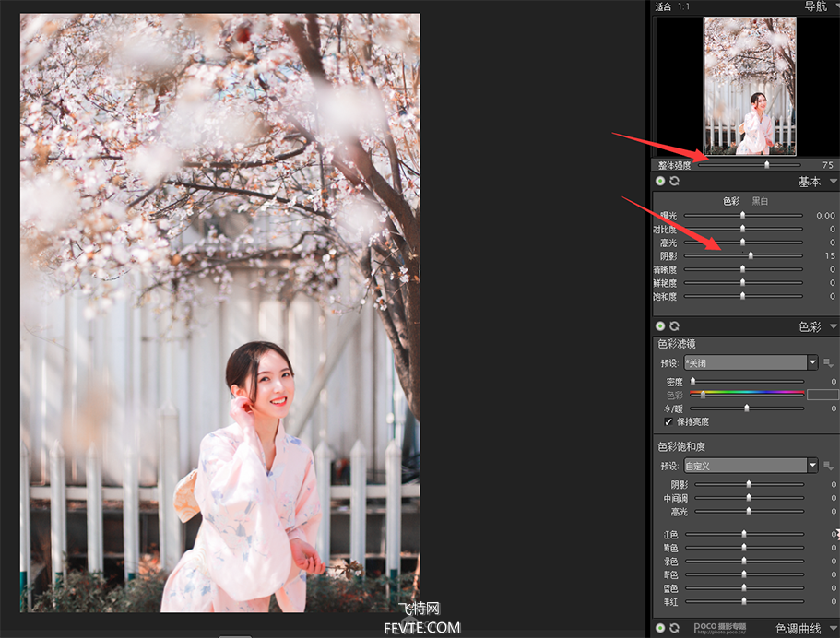The height and width of the screenshot is (639, 840).
Task: Disable the 色彩 panel via green dot
Action: (660, 326)
